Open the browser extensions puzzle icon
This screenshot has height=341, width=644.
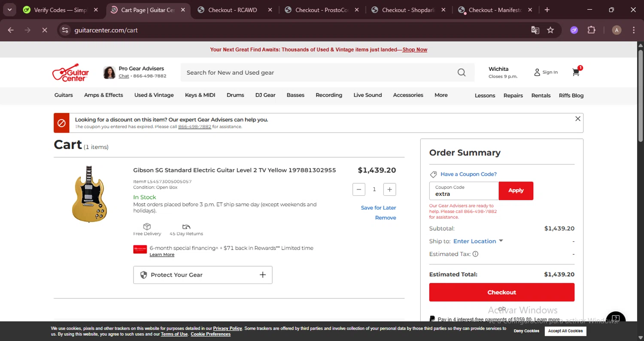592,30
